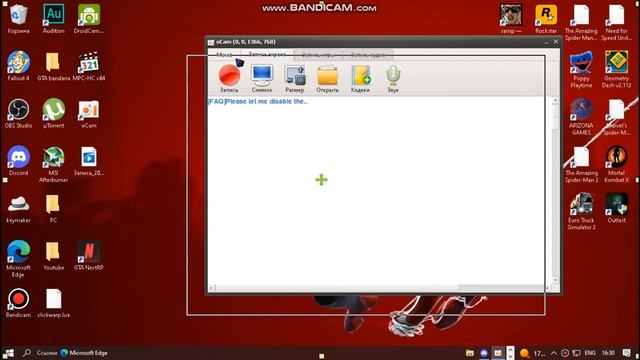Select the MSI Afterburner desktop icon
The width and height of the screenshot is (640, 360).
[x=53, y=164]
